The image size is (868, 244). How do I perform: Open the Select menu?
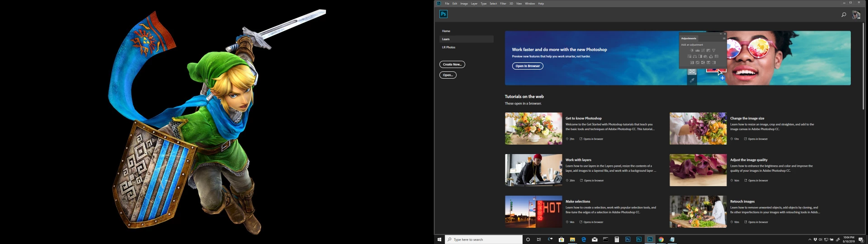[493, 4]
